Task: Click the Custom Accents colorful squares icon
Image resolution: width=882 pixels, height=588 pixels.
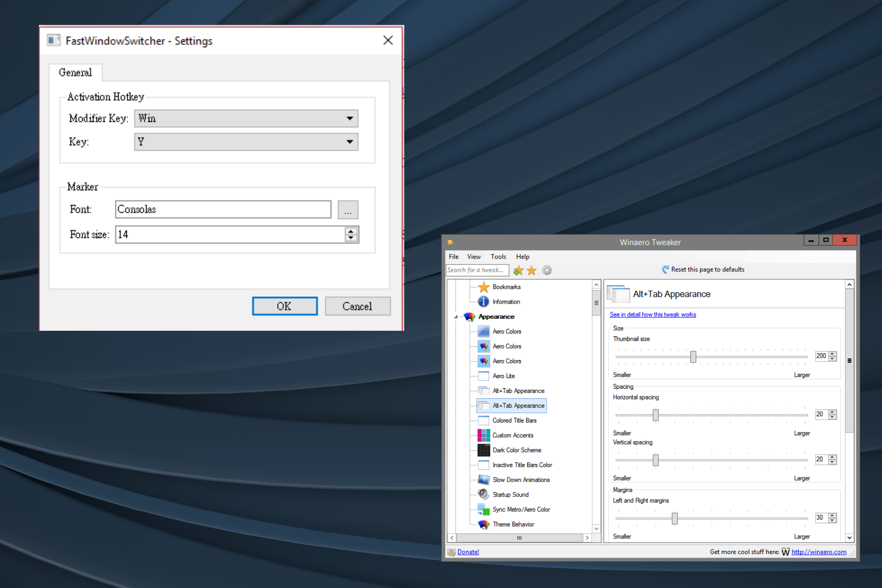Action: click(484, 435)
